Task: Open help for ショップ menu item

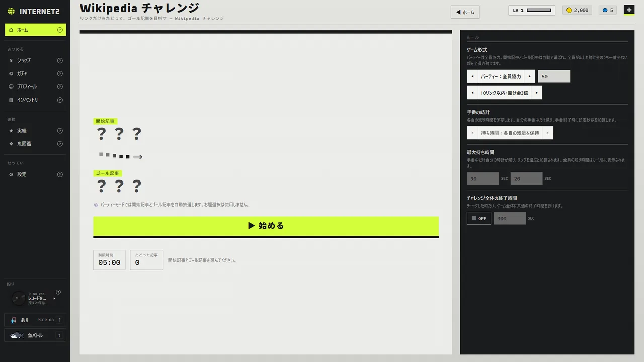Action: tap(60, 60)
